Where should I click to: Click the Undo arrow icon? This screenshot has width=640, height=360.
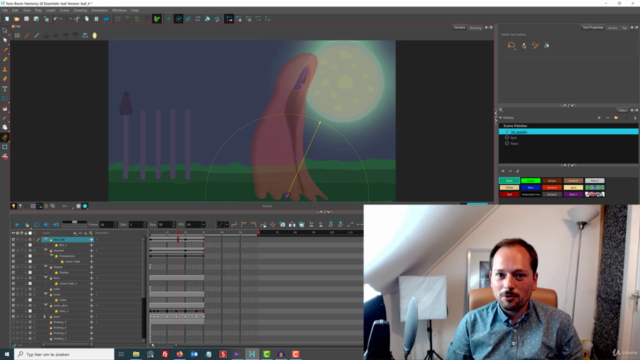pos(56,19)
